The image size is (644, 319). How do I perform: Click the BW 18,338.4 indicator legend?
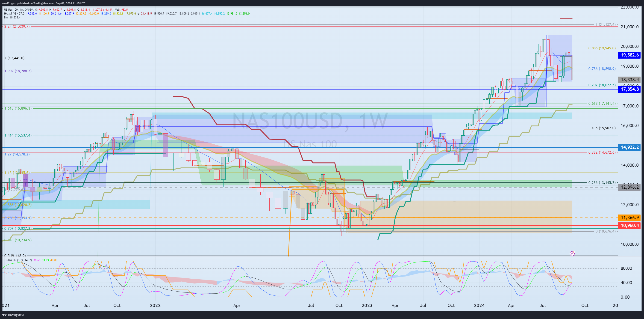click(12, 18)
